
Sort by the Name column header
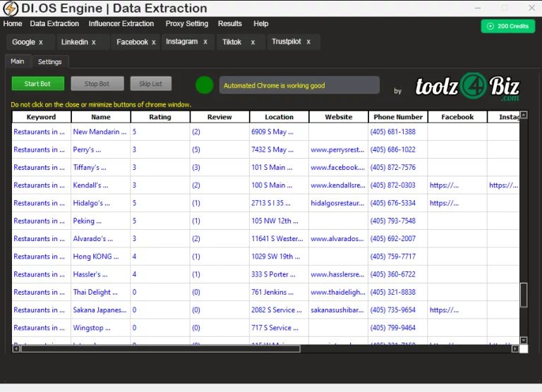tap(101, 117)
